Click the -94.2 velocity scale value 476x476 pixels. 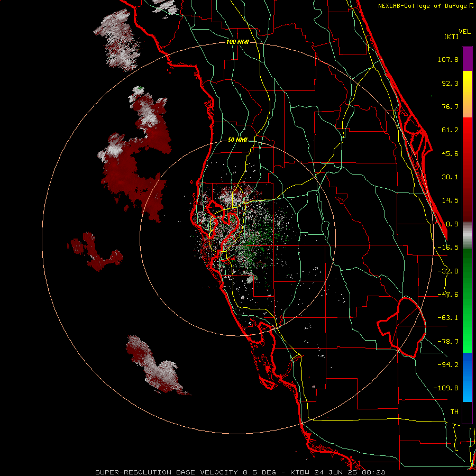pos(448,364)
